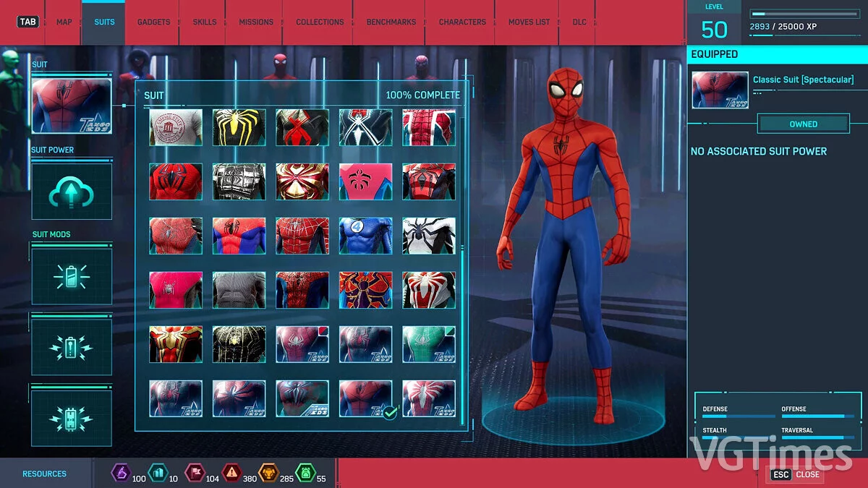This screenshot has width=868, height=488.
Task: Click the middle Suit Mods slot icon
Action: click(x=72, y=346)
